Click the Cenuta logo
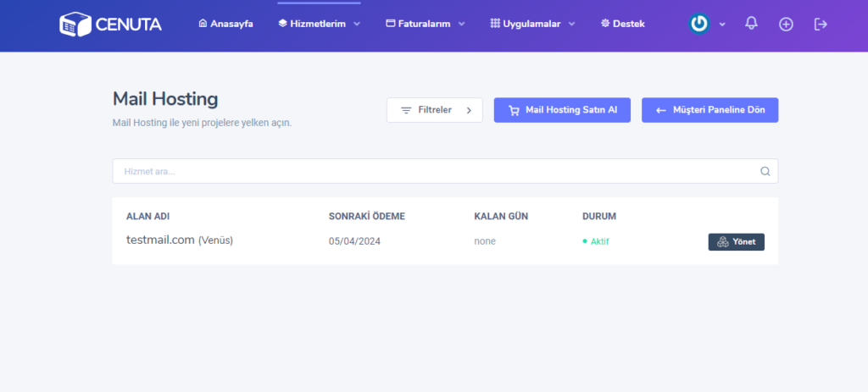Screen dimensions: 868x392 click(x=111, y=25)
